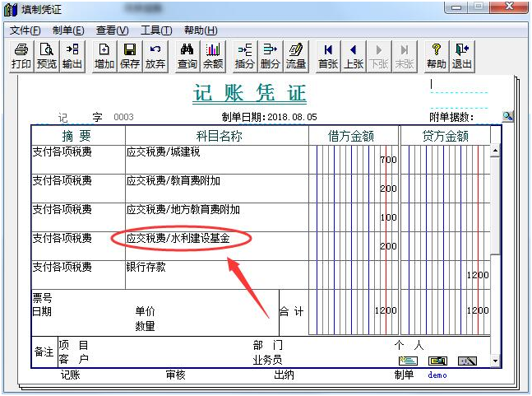Viewport: 532px width, 396px height.
Task: Click 放弃 to discard changes
Action: tap(155, 56)
